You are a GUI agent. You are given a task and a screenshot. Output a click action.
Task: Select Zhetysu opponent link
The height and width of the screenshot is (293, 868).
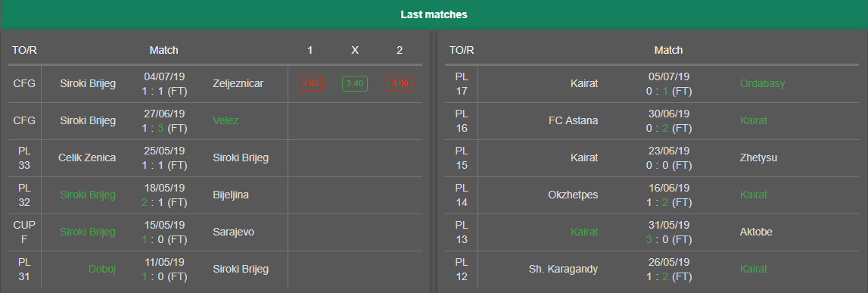click(x=758, y=157)
